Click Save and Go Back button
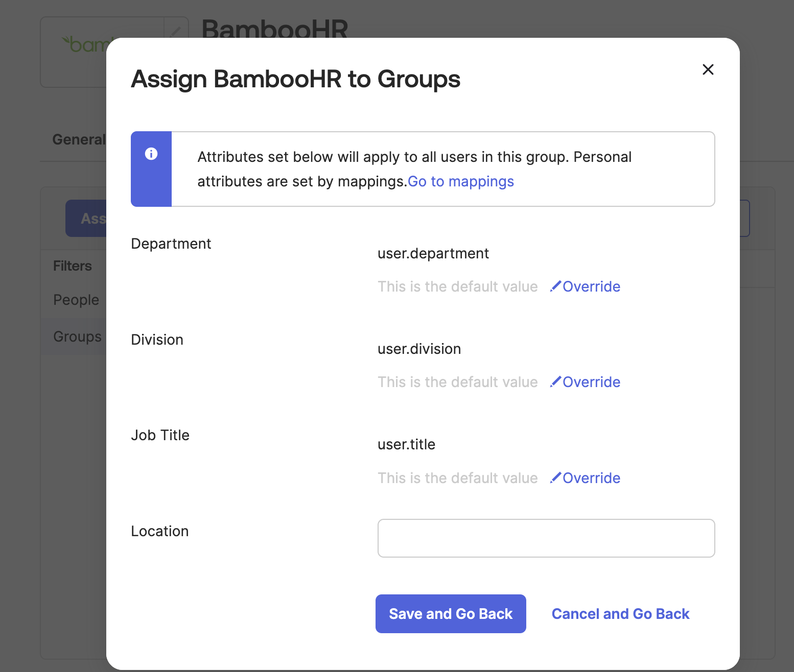This screenshot has height=672, width=794. (x=451, y=614)
